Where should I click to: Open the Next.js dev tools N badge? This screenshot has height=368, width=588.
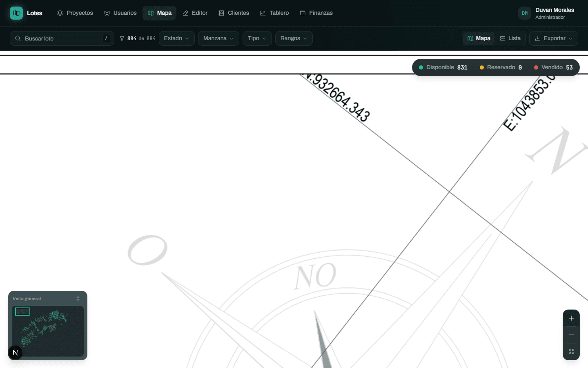15,352
